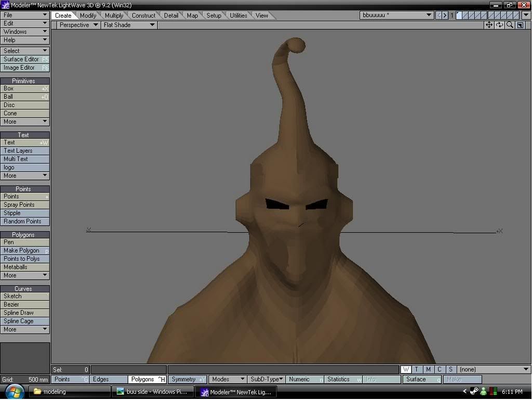Toggle the W weight map mode
The width and height of the screenshot is (532, 400).
click(406, 369)
